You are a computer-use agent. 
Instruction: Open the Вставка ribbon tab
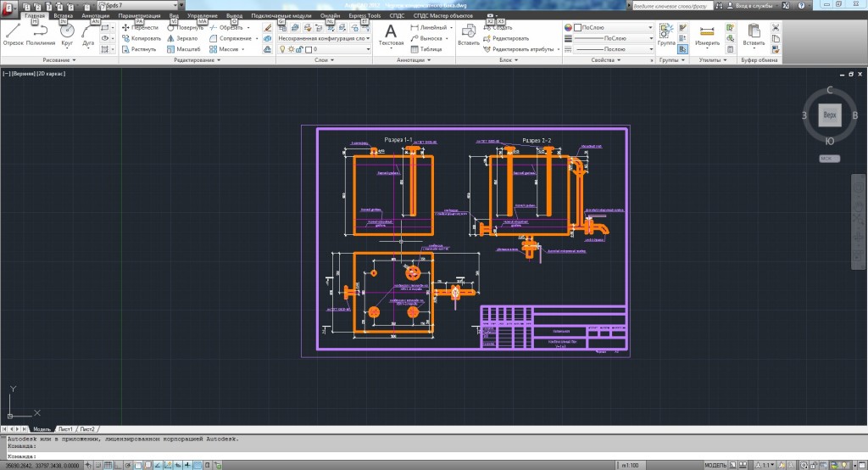(63, 15)
